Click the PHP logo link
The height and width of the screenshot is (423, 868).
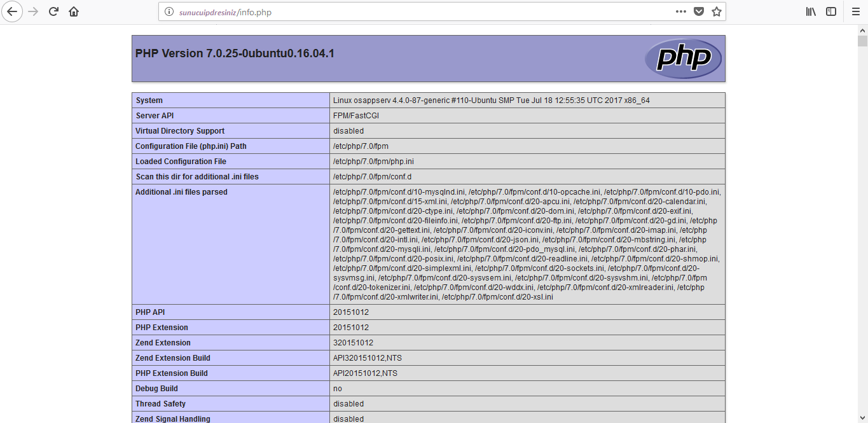(x=683, y=59)
